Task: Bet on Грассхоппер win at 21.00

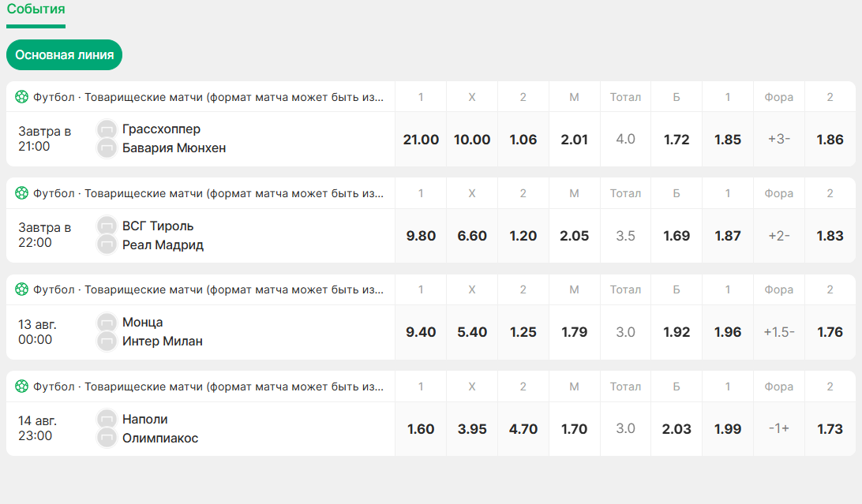Action: click(x=421, y=140)
